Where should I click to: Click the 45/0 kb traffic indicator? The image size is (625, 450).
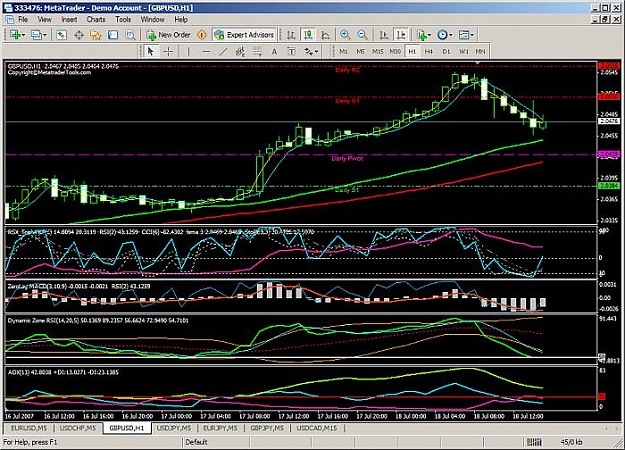coord(571,442)
